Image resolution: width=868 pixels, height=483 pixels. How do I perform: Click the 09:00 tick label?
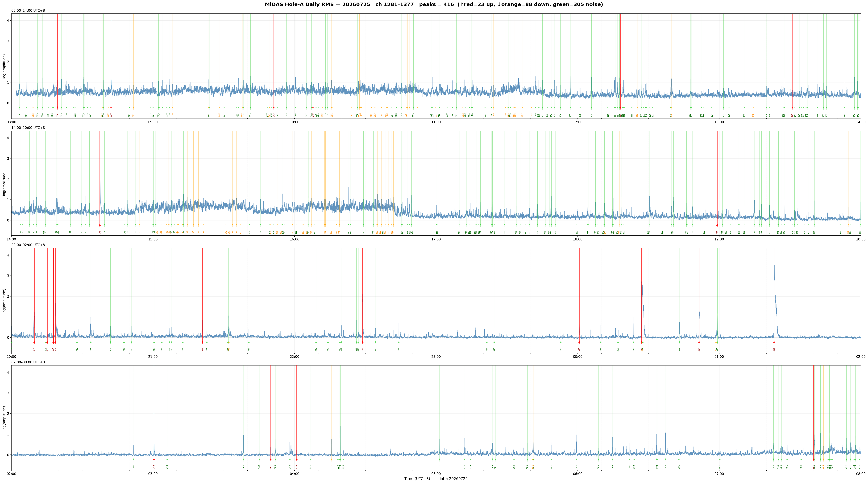[x=153, y=122]
